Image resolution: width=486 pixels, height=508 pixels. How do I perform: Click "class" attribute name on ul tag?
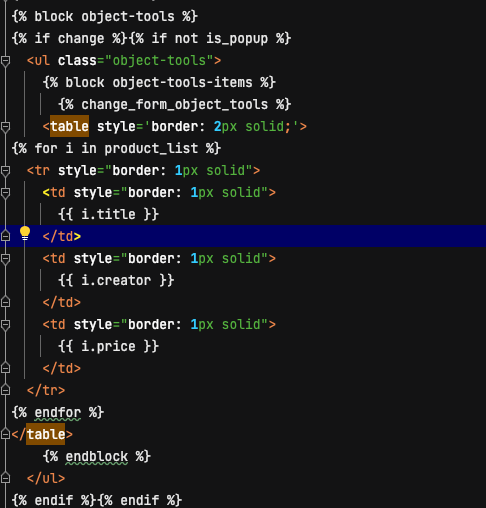tap(77, 61)
